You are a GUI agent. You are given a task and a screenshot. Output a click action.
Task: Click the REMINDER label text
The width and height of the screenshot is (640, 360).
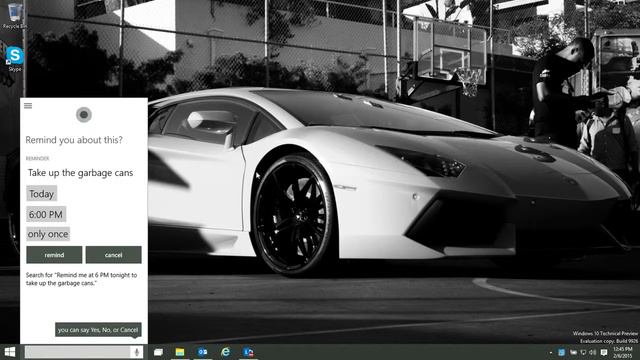(38, 158)
